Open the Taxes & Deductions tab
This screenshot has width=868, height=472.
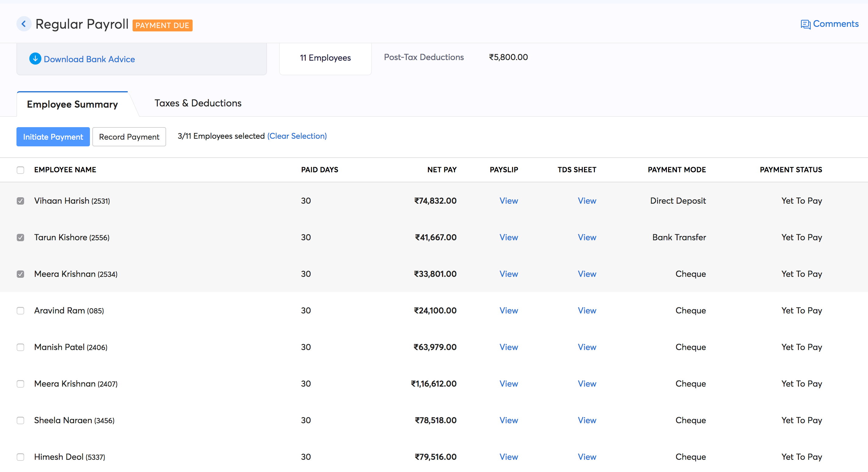(x=198, y=103)
